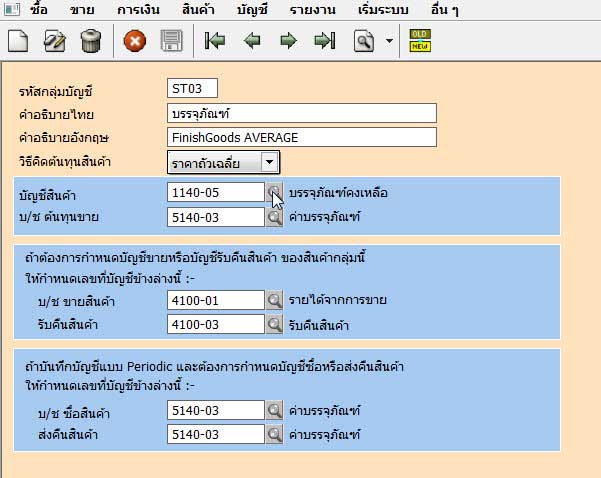Click the Delete trash can icon
Viewport: 601px width, 478px height.
click(91, 41)
